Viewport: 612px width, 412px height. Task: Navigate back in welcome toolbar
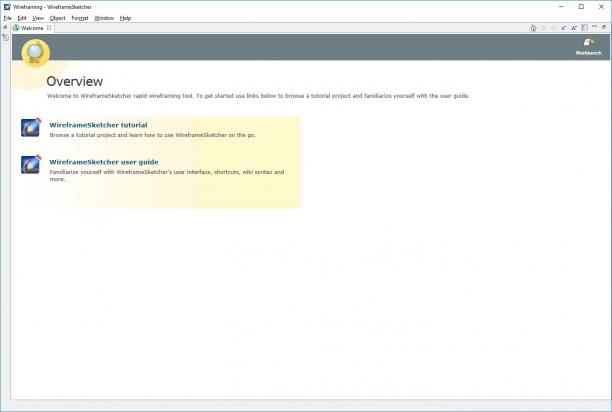click(544, 28)
